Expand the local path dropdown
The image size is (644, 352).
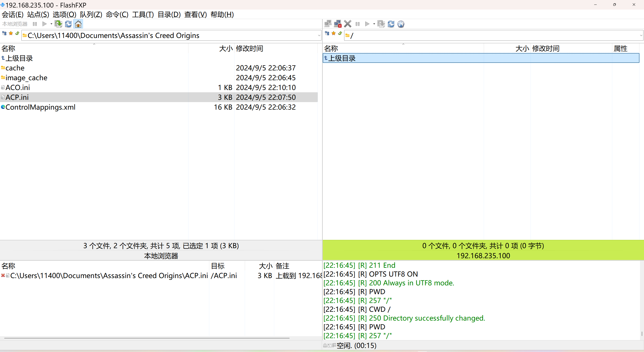tap(319, 35)
